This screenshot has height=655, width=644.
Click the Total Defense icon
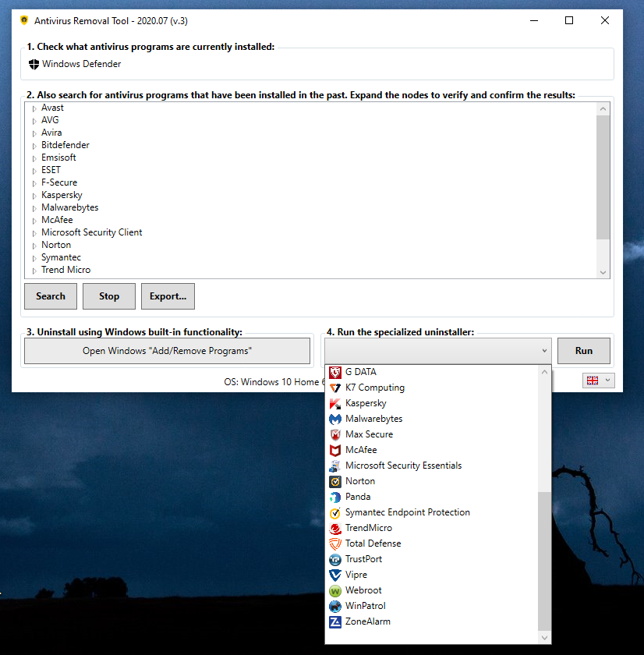click(x=335, y=543)
